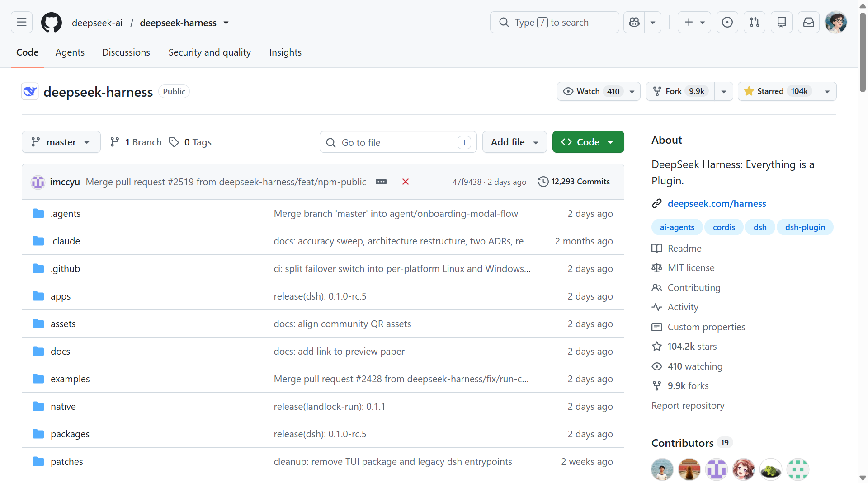
Task: View 104.2k stars stargazers
Action: point(692,347)
